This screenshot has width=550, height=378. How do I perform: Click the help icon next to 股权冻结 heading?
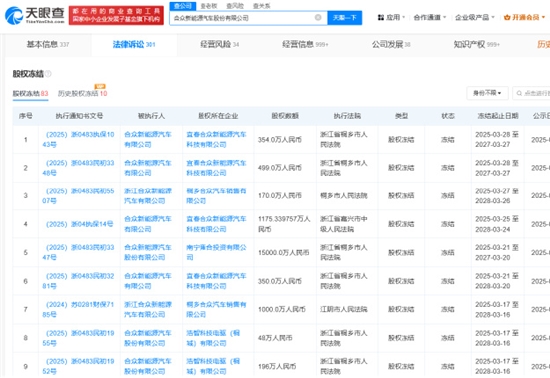coord(48,74)
